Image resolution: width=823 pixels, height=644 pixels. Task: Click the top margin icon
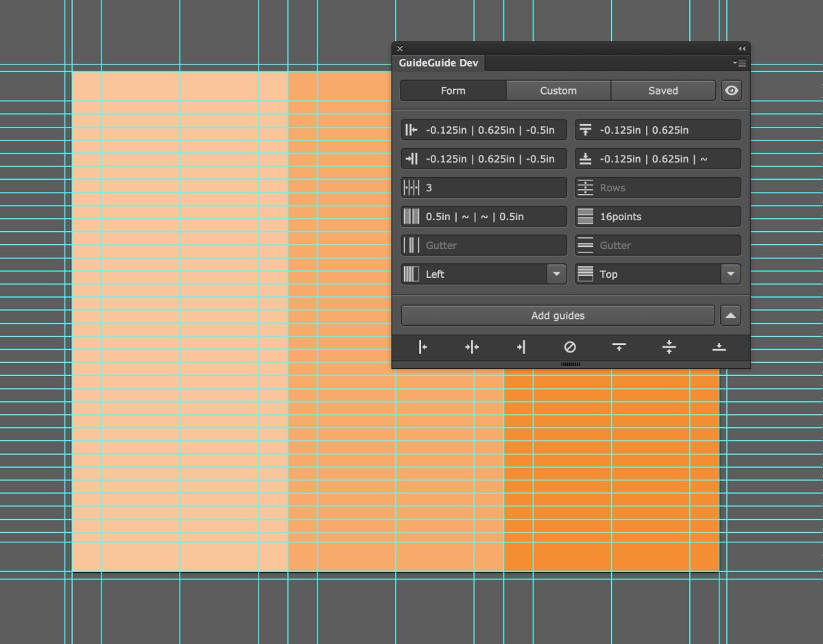[585, 130]
